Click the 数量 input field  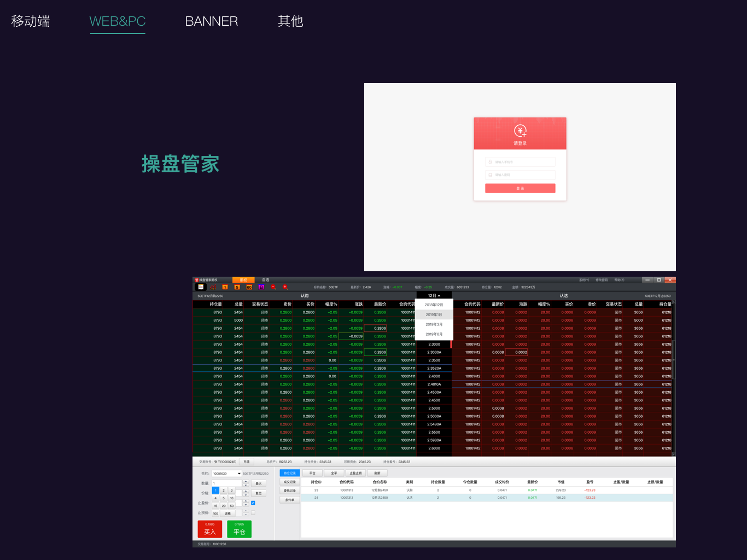227,483
